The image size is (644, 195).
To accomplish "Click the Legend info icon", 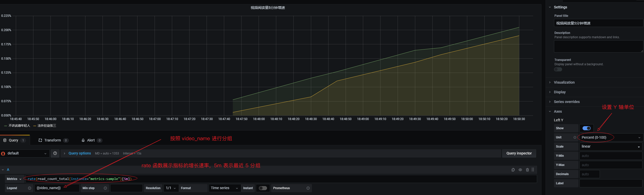I will point(30,188).
